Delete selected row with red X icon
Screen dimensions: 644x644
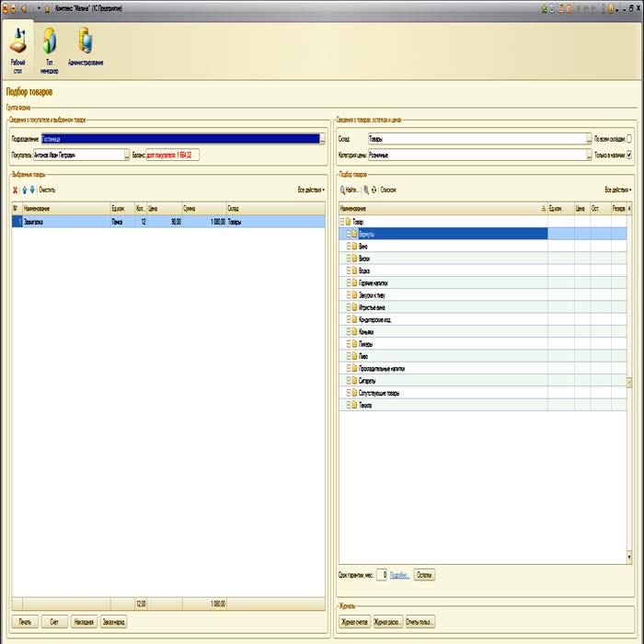pyautogui.click(x=15, y=190)
